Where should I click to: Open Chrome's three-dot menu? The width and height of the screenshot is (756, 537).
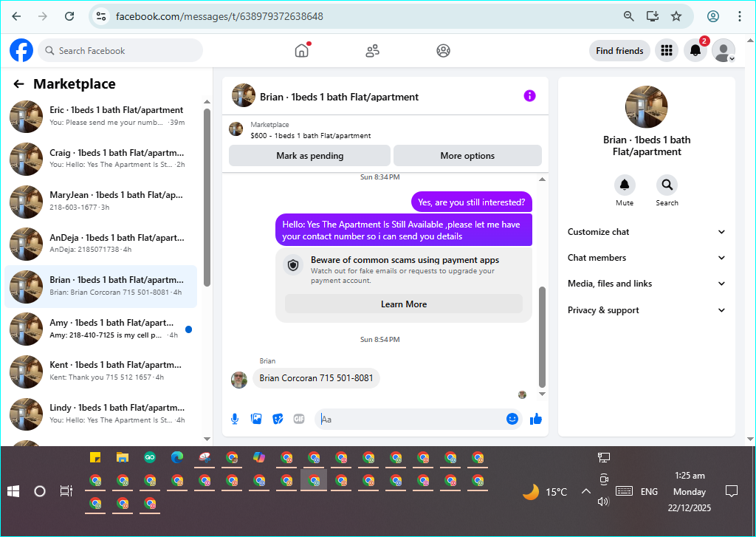740,16
